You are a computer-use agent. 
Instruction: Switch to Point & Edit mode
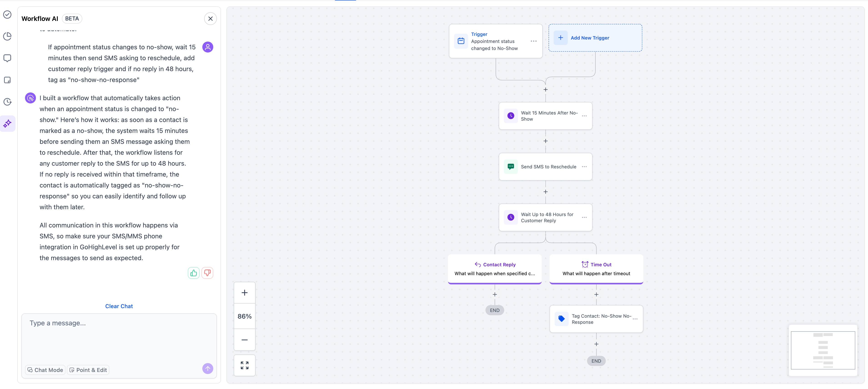tap(88, 370)
